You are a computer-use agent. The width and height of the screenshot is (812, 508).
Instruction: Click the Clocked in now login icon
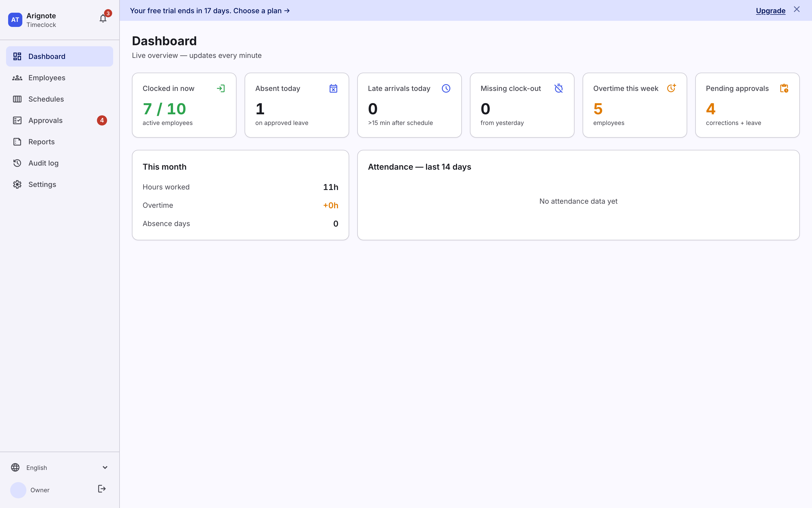(x=221, y=88)
